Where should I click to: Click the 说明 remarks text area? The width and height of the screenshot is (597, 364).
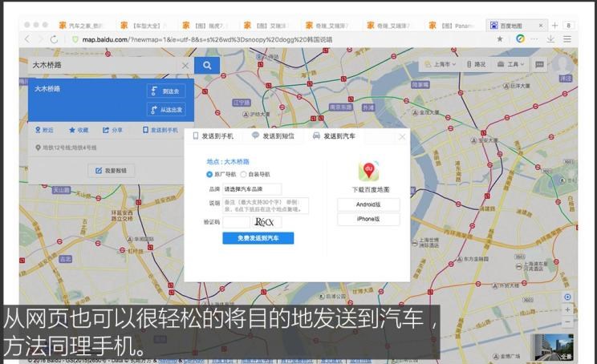pos(266,206)
